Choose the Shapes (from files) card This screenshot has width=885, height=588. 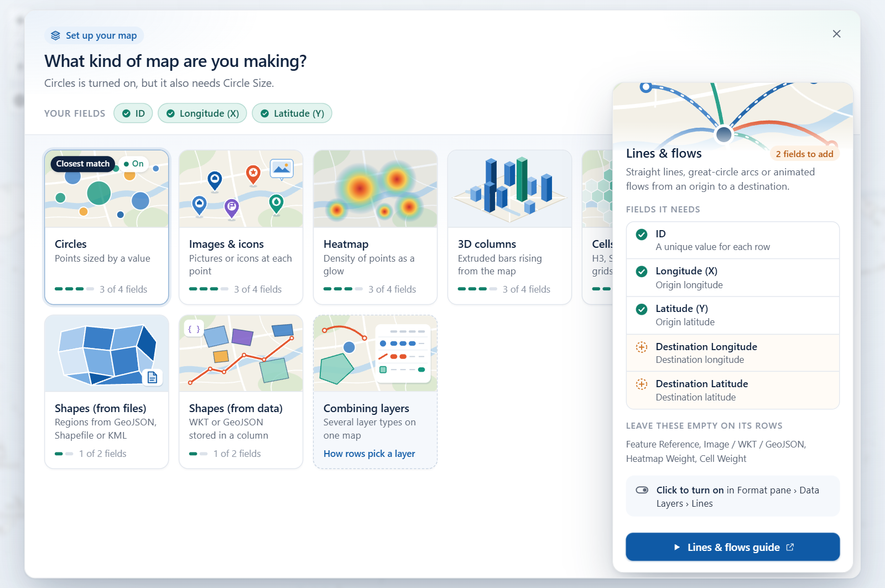(x=107, y=392)
